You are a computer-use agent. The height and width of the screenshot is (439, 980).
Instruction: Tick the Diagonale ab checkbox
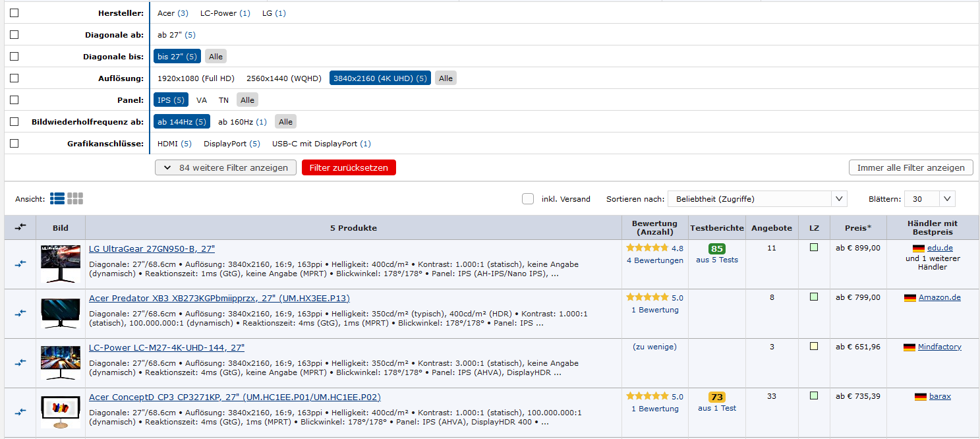(14, 35)
